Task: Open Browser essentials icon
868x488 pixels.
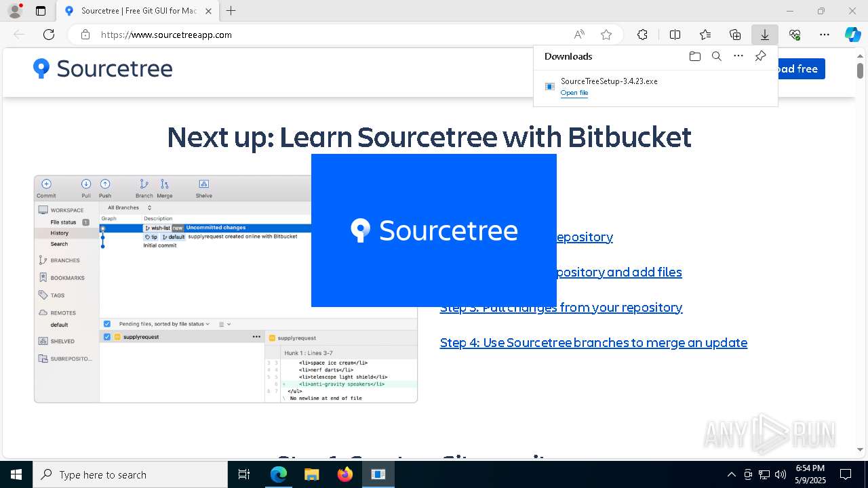Action: pyautogui.click(x=795, y=35)
